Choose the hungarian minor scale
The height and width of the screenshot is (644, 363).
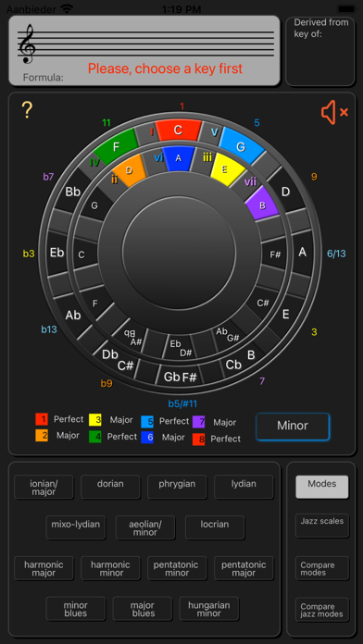pos(209,609)
